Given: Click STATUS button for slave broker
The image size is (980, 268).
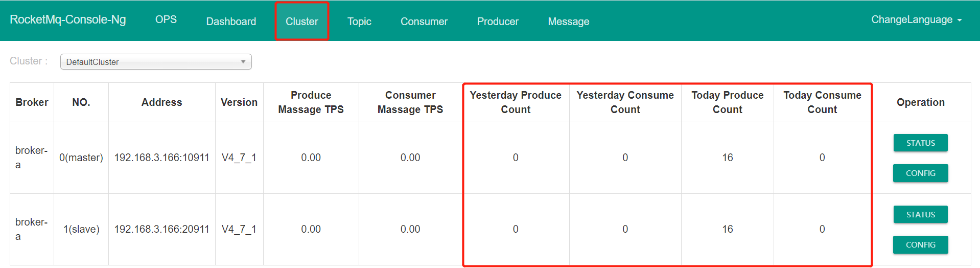Looking at the screenshot, I should [920, 215].
